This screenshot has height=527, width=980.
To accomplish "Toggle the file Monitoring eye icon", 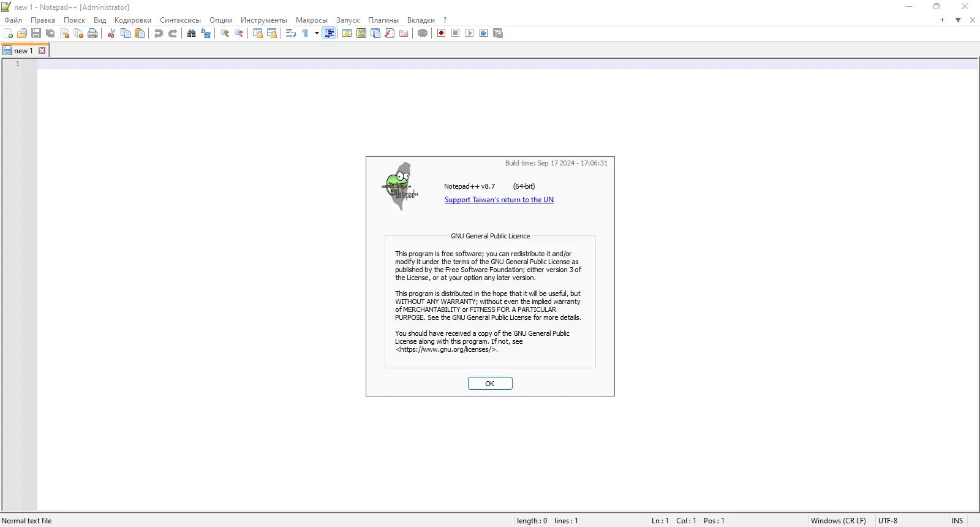I will (423, 33).
